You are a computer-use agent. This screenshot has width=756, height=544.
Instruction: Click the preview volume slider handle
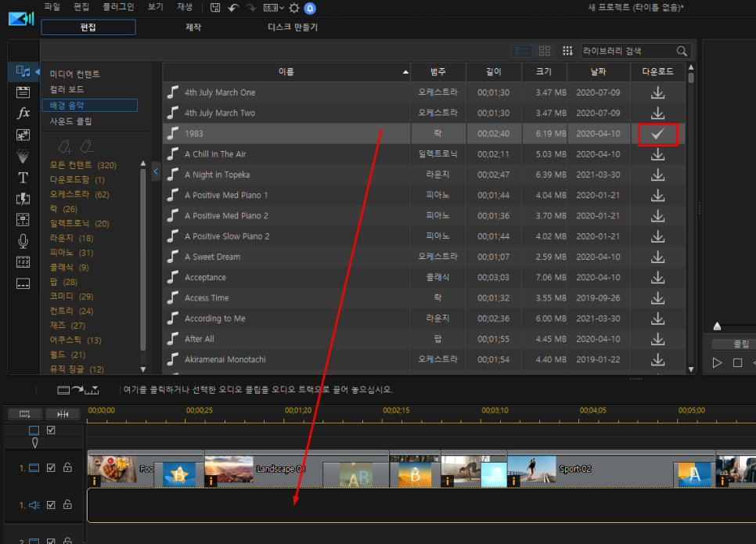pos(717,326)
